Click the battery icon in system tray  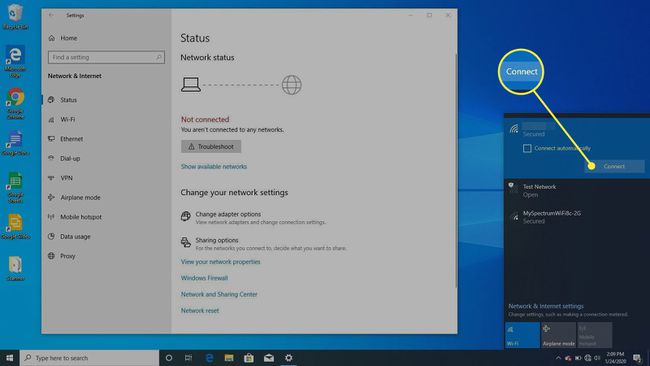click(578, 358)
